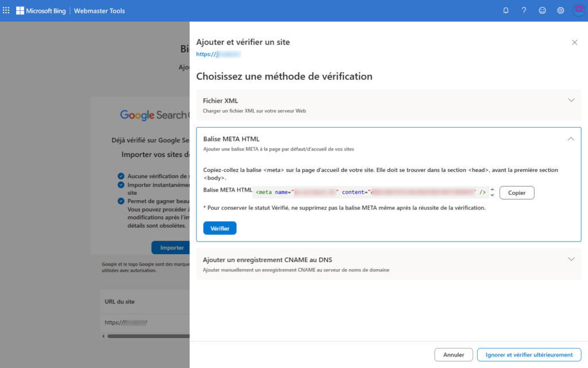Click the Importer vos sites heading
Screen dimensions: 588x368
[x=155, y=154]
